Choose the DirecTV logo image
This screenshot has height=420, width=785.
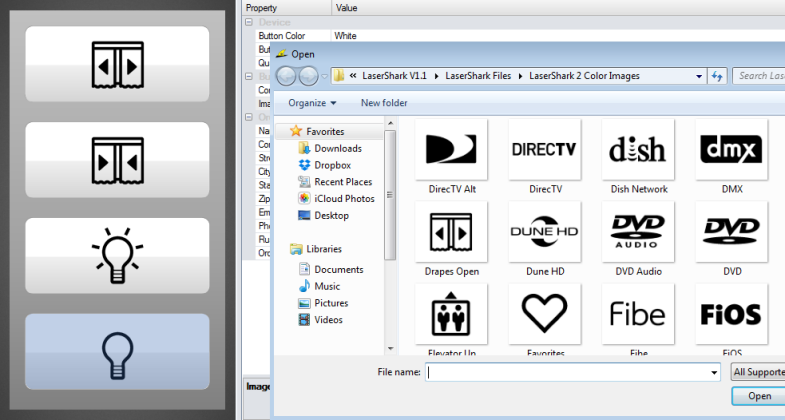(x=545, y=149)
